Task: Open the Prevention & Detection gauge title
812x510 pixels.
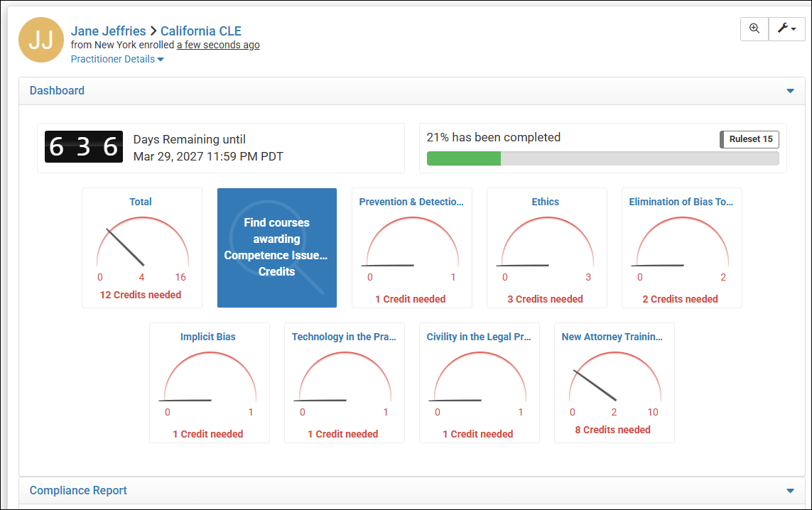Action: click(412, 202)
